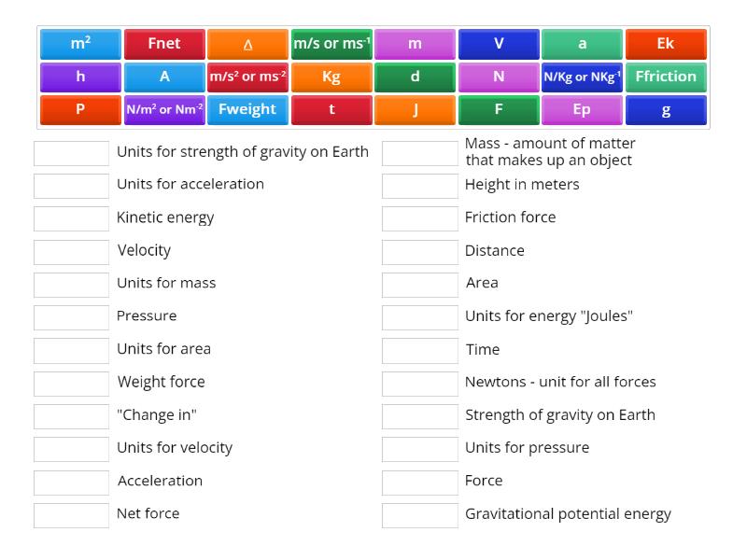This screenshot has width=747, height=560.
Task: Click the Ffriction tile
Action: (667, 77)
